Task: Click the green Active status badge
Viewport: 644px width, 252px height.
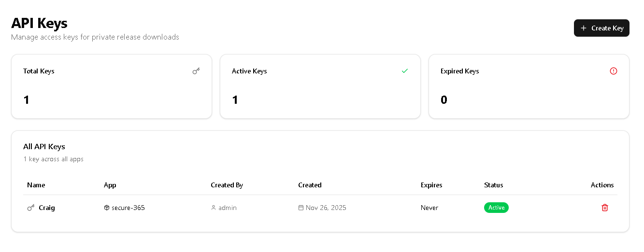Action: tap(496, 208)
